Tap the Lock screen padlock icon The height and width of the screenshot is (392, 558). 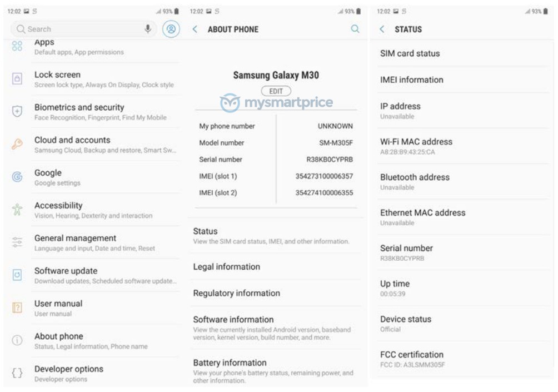click(x=17, y=78)
